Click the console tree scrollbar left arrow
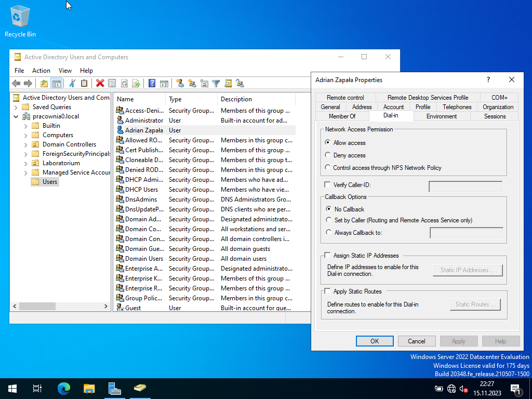 pos(15,306)
